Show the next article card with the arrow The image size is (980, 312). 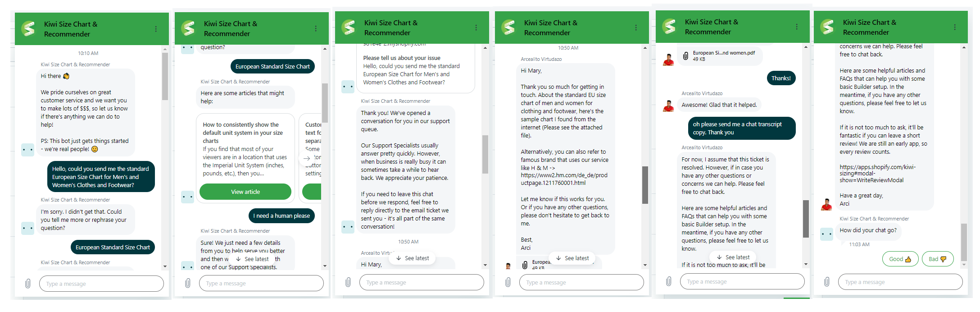307,158
